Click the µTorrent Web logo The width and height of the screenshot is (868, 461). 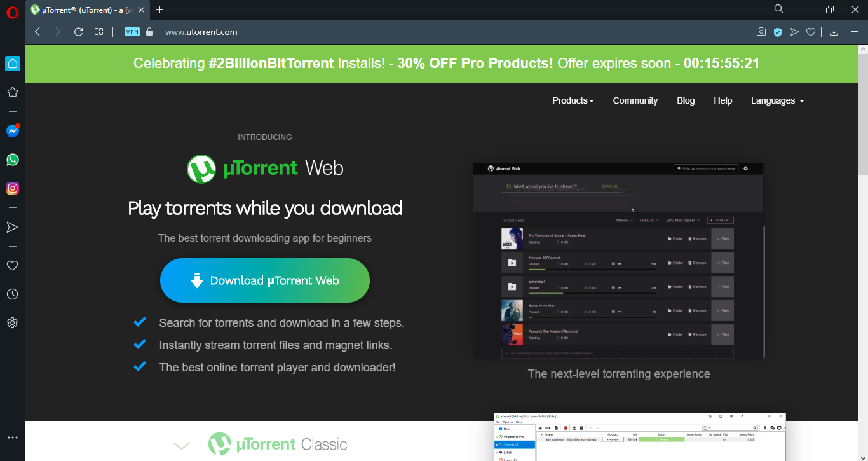coord(265,169)
